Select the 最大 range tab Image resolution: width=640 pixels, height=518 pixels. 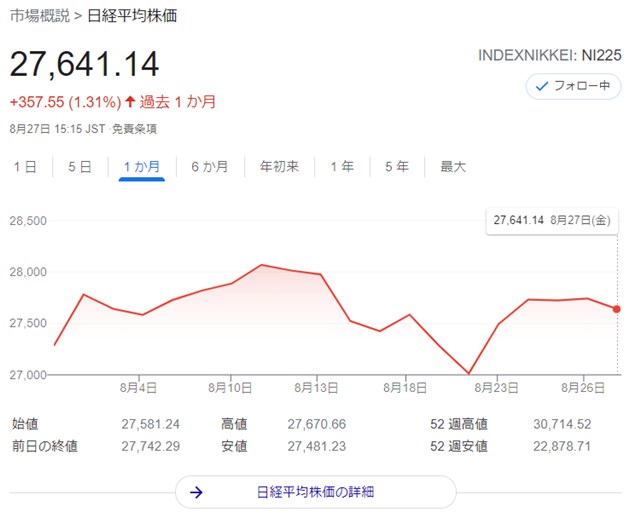pos(453,167)
